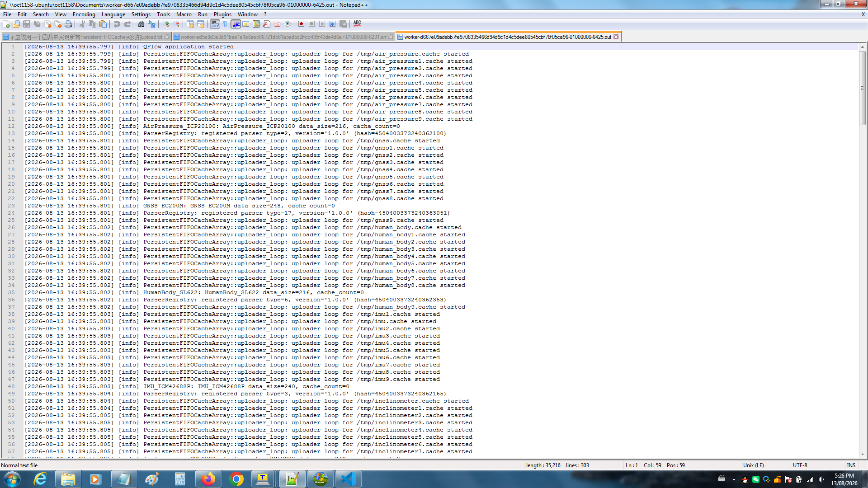Switch to the worker-ed5e8d3e .err tab
Screen dimensions: 868x488
coord(283,37)
